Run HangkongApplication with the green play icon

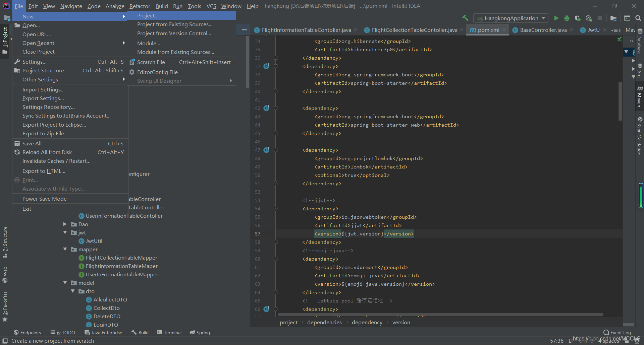556,18
